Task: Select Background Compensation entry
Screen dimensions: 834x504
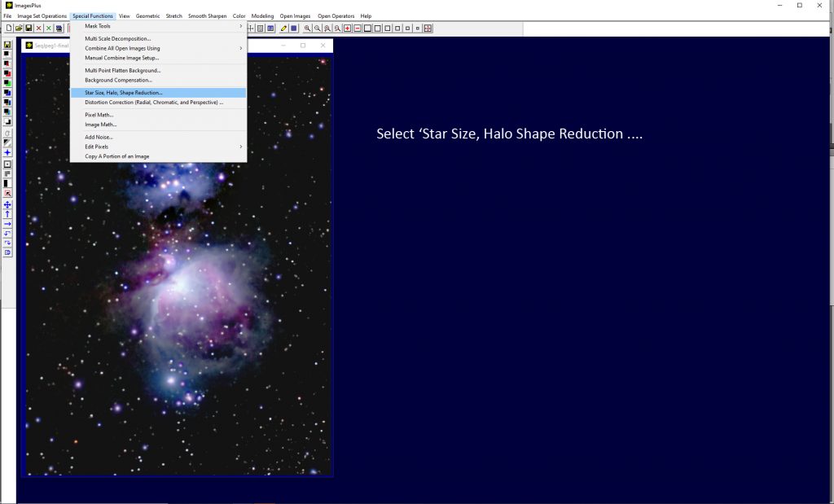Action: click(159, 81)
